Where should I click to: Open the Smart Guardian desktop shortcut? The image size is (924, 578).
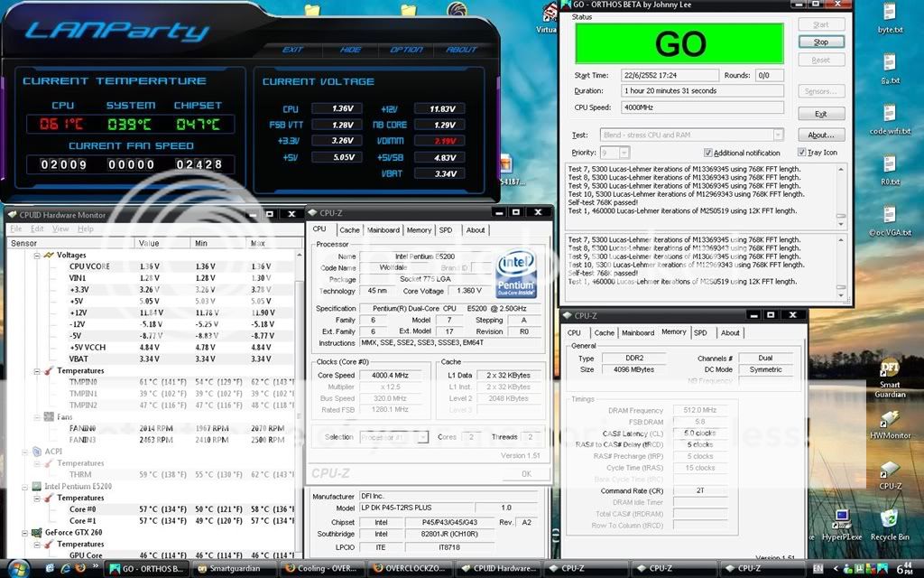890,374
